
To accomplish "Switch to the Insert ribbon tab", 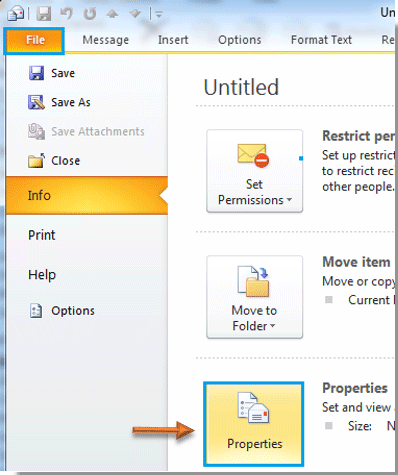I will pyautogui.click(x=173, y=40).
